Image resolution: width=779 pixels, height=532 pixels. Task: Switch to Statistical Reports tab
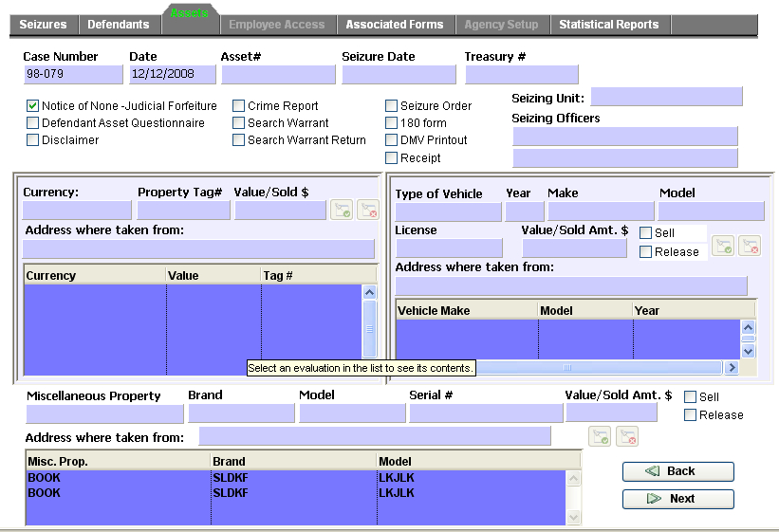coord(609,25)
